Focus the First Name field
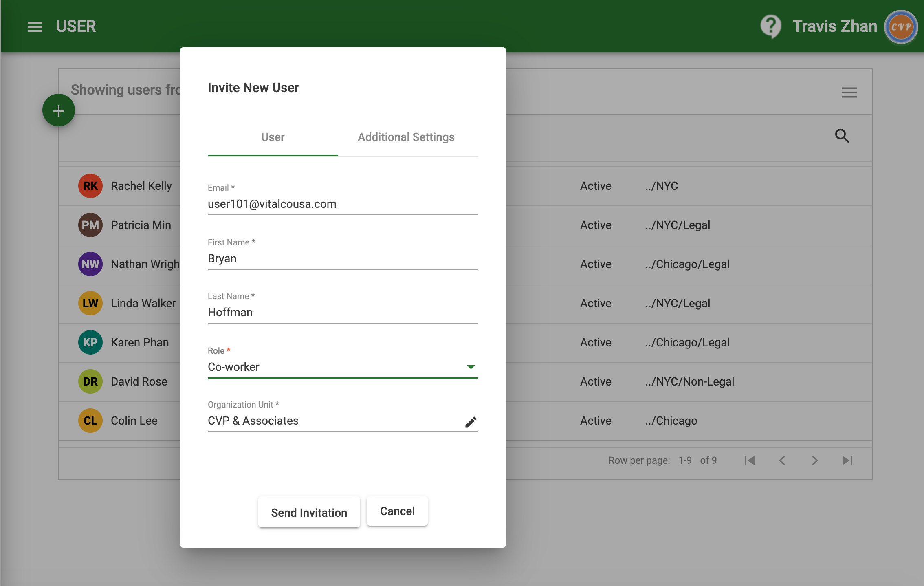Image resolution: width=924 pixels, height=586 pixels. pyautogui.click(x=342, y=259)
